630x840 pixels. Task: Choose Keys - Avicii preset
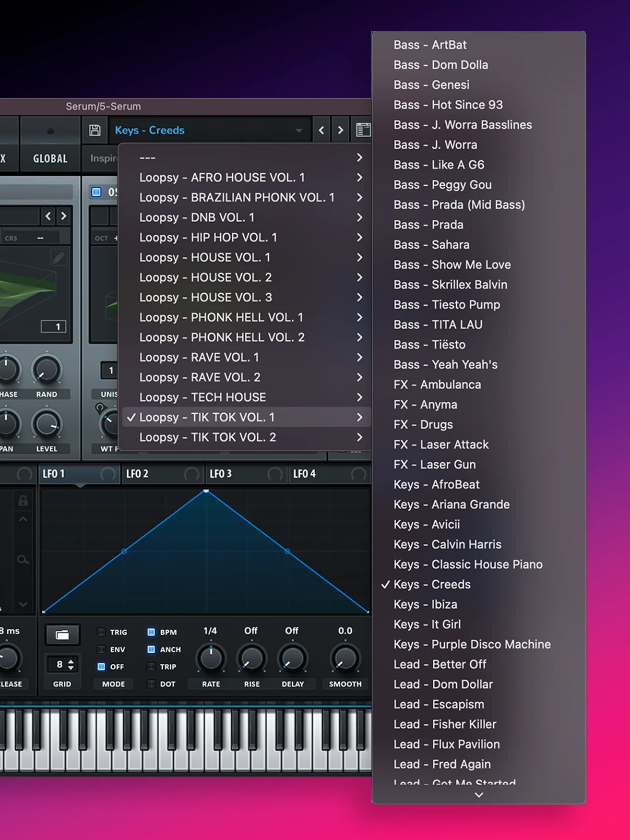click(x=478, y=525)
